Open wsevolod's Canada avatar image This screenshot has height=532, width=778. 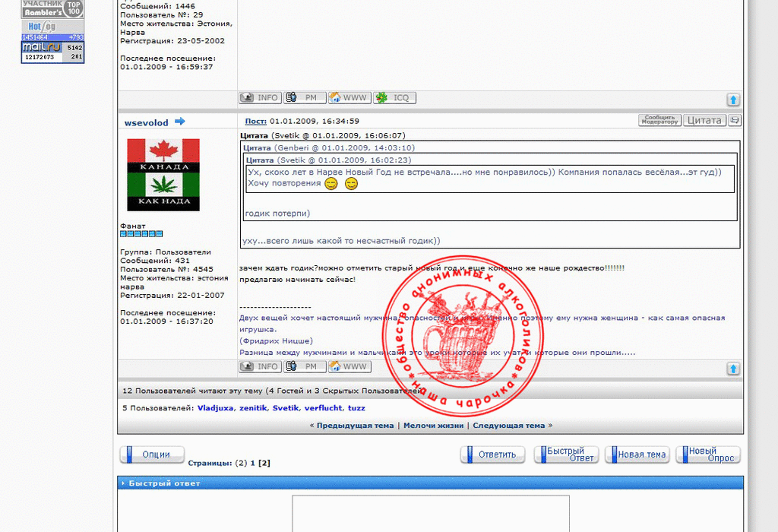[x=163, y=175]
